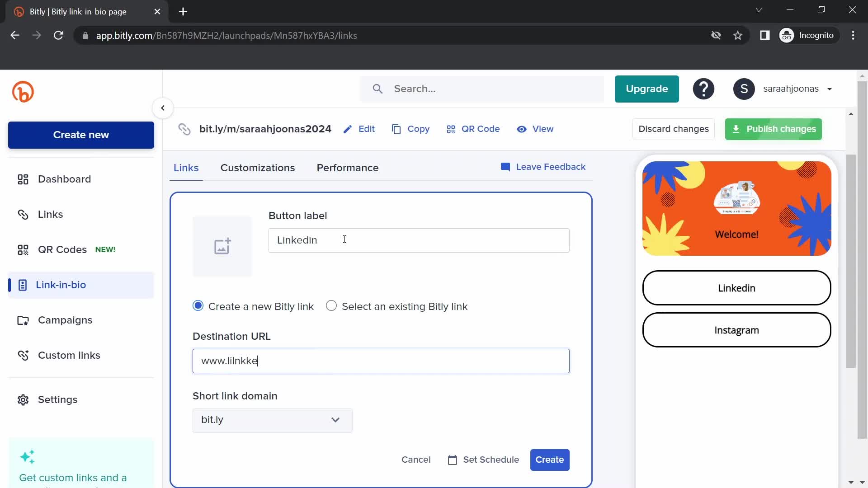This screenshot has height=488, width=868.
Task: Click the Upgrade button
Action: [x=647, y=89]
